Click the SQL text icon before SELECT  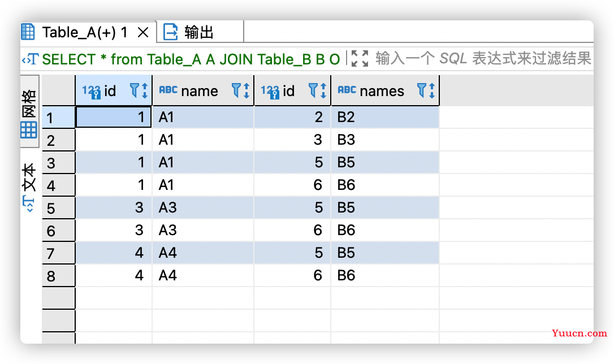click(x=30, y=59)
